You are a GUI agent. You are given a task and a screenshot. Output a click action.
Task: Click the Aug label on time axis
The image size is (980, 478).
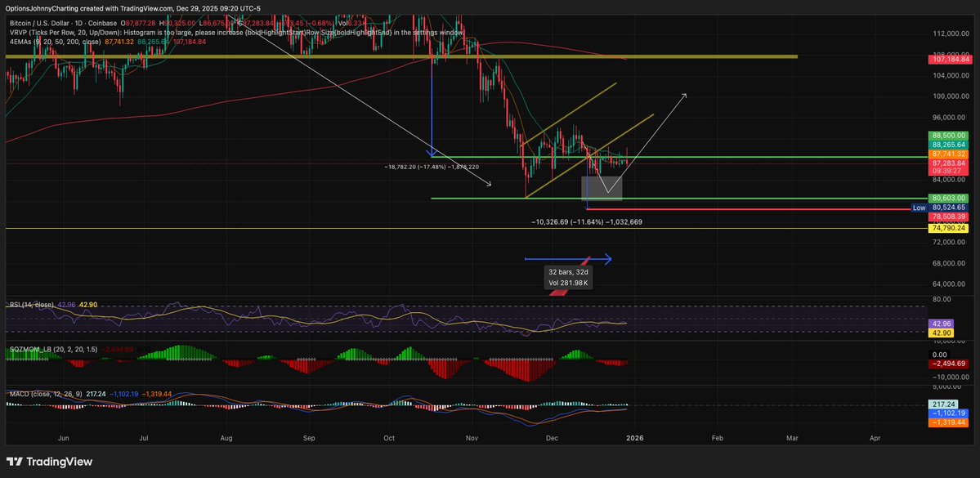pyautogui.click(x=227, y=439)
